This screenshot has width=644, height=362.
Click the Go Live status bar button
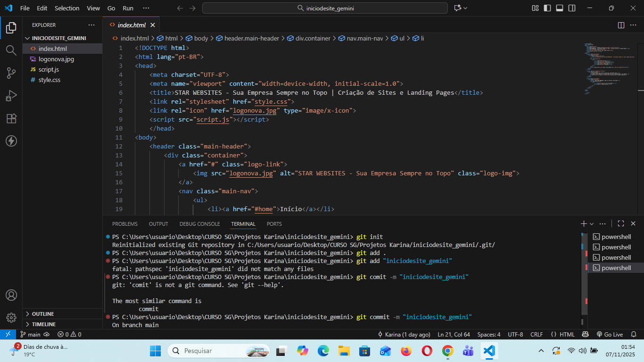[610, 334]
